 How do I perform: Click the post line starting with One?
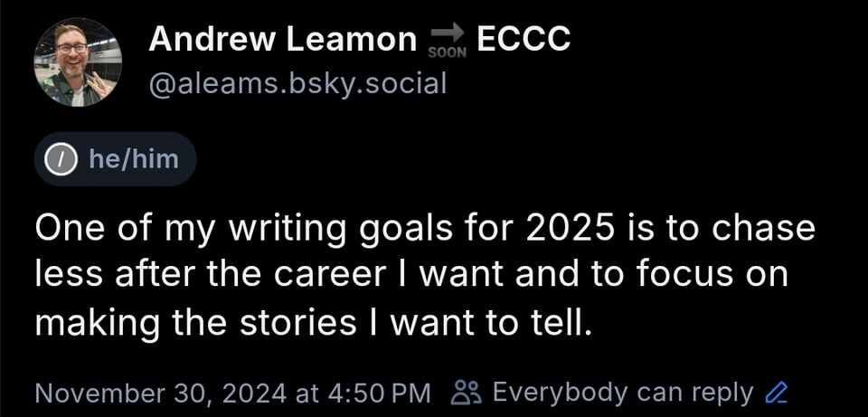(425, 229)
